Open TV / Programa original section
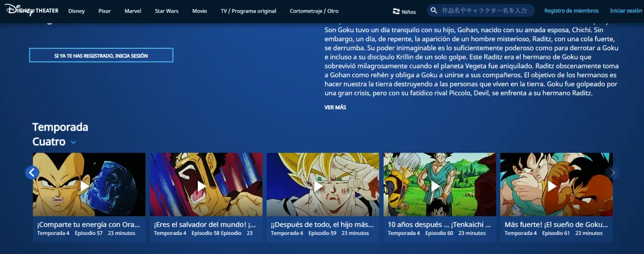The image size is (644, 254). point(248,11)
